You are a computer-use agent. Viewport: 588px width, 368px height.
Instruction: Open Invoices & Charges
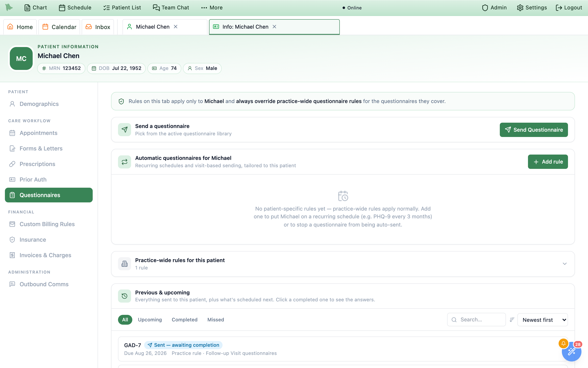coord(49,255)
